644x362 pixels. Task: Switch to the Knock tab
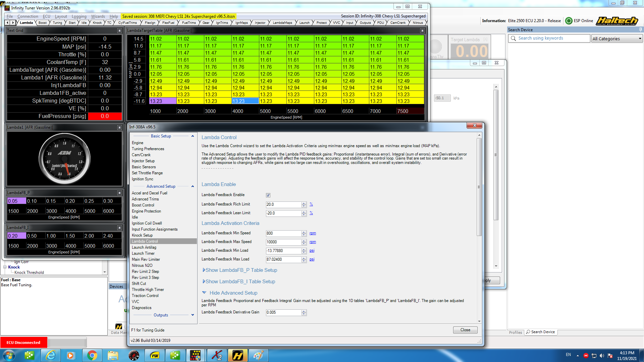tap(97, 23)
